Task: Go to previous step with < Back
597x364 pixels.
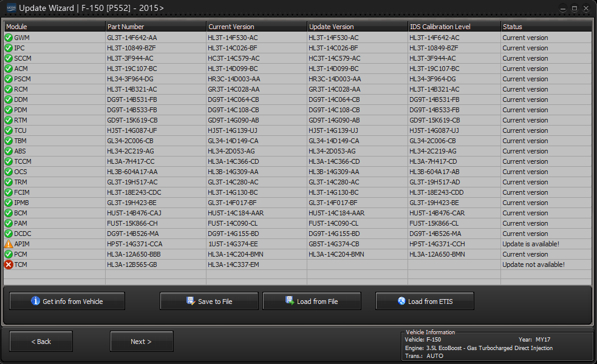Action: (41, 342)
